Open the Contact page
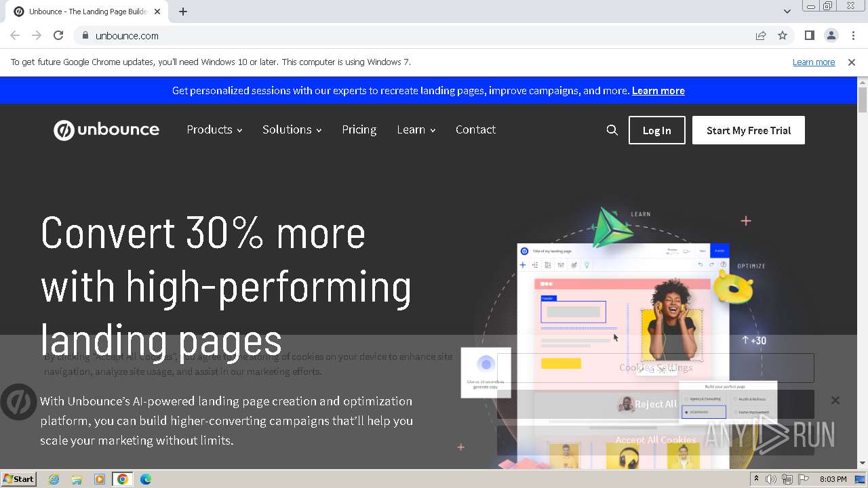Screen dimensions: 868x488 point(475,129)
